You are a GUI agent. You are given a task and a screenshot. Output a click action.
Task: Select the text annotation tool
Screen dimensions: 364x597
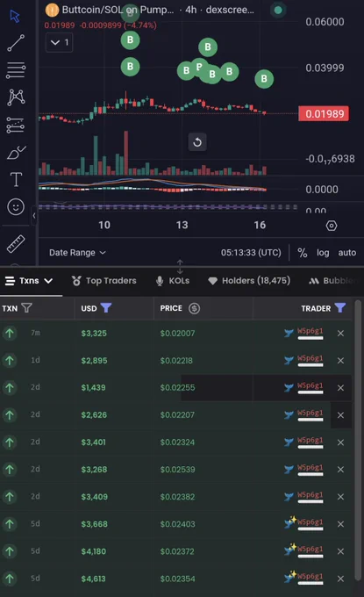coord(16,179)
